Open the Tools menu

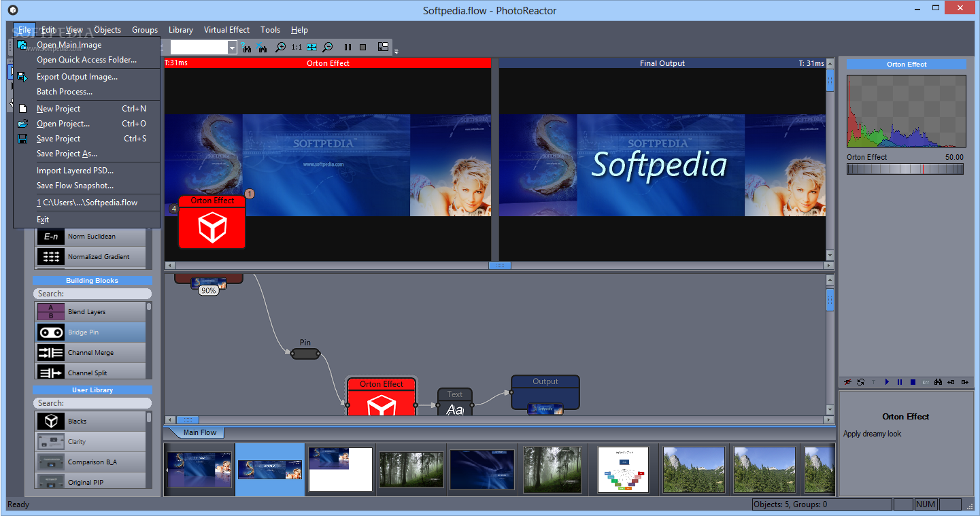(270, 30)
